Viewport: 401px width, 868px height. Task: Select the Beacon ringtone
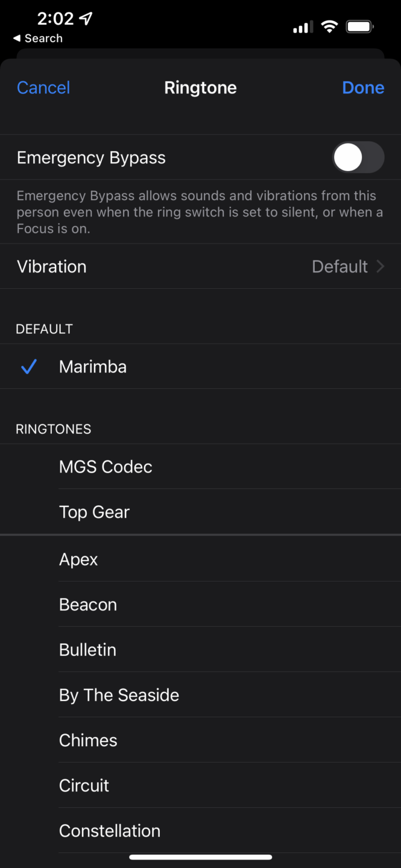[x=87, y=604]
